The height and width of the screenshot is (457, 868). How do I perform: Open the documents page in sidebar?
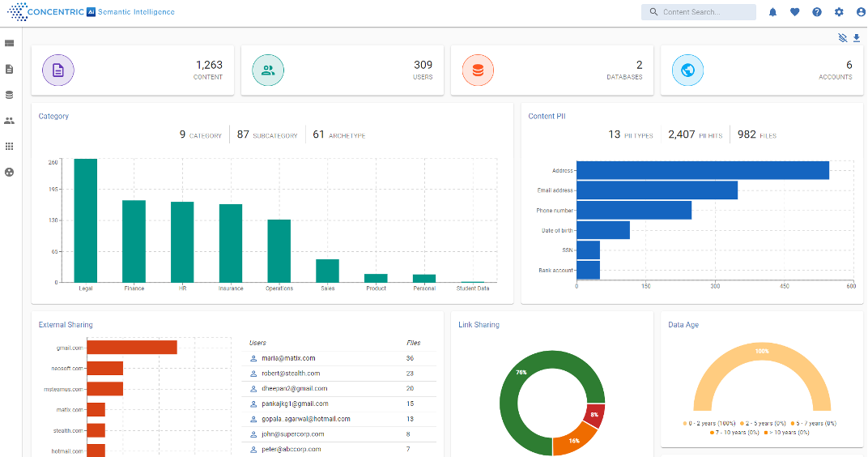click(x=10, y=69)
